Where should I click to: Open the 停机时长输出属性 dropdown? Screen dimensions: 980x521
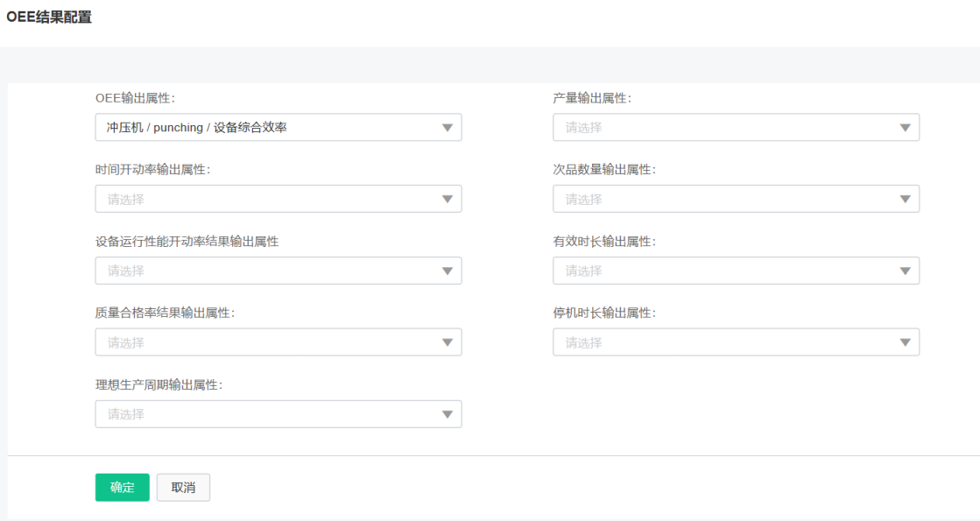click(736, 342)
